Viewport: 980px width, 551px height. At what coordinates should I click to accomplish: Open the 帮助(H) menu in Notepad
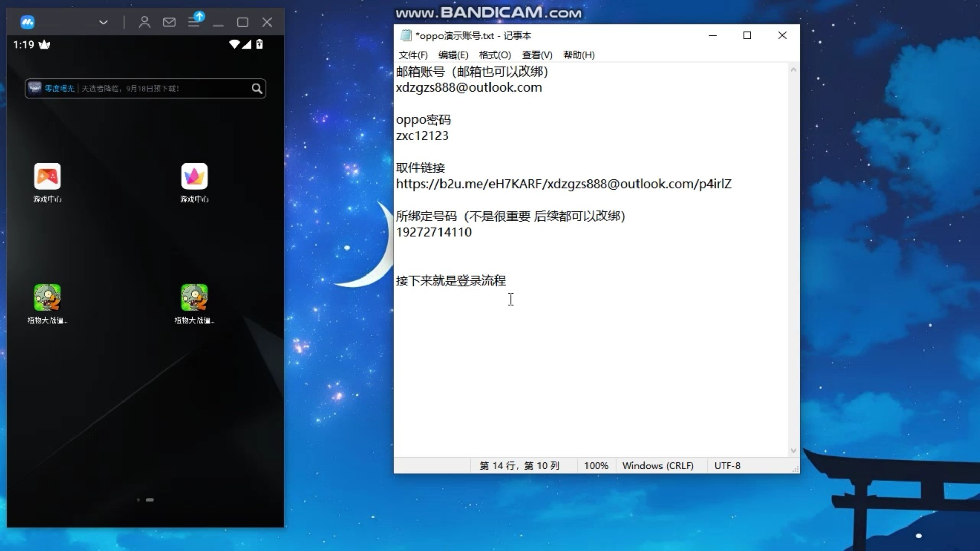click(x=579, y=55)
